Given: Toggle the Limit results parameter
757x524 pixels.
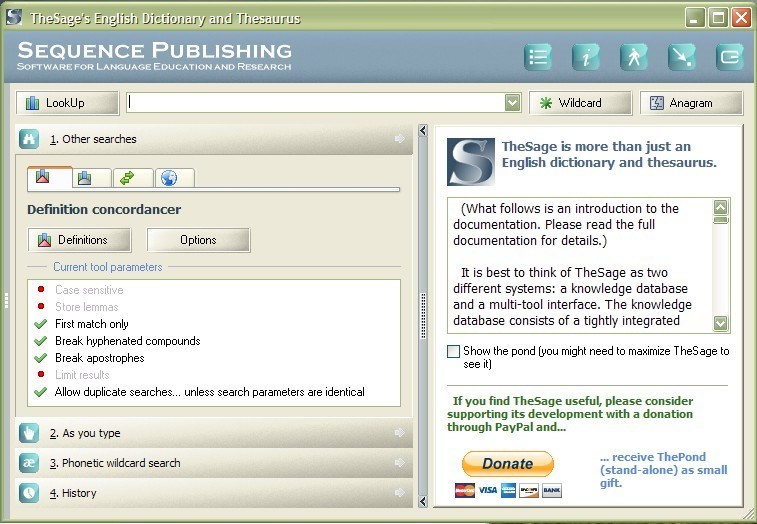Looking at the screenshot, I should 72,375.
